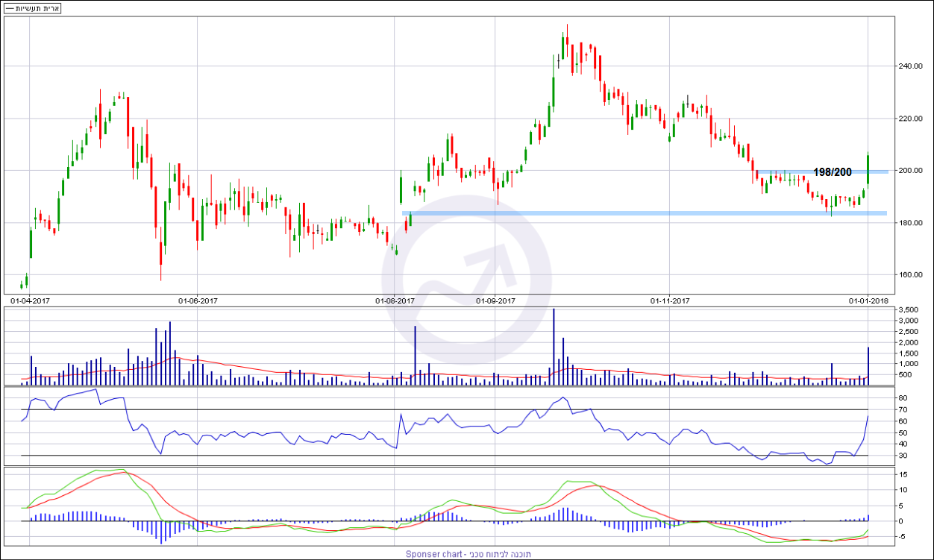Pick the 01-09-2017 date on the time axis

495,301
